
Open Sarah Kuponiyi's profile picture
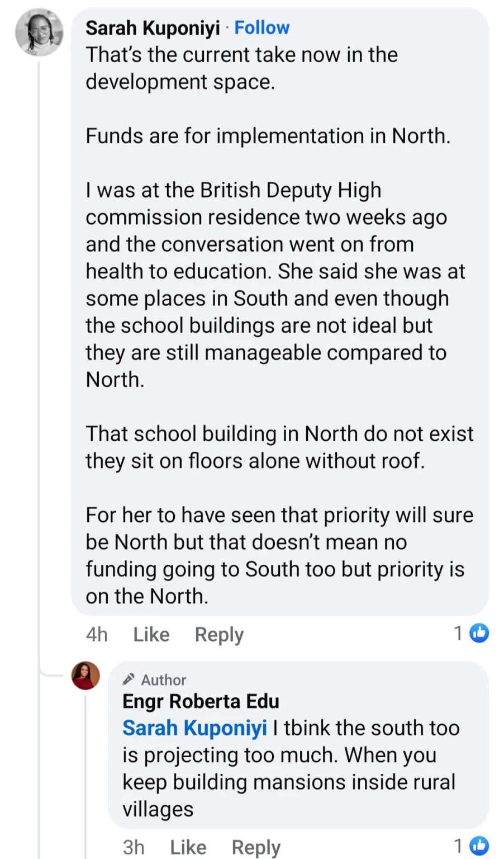click(x=39, y=32)
